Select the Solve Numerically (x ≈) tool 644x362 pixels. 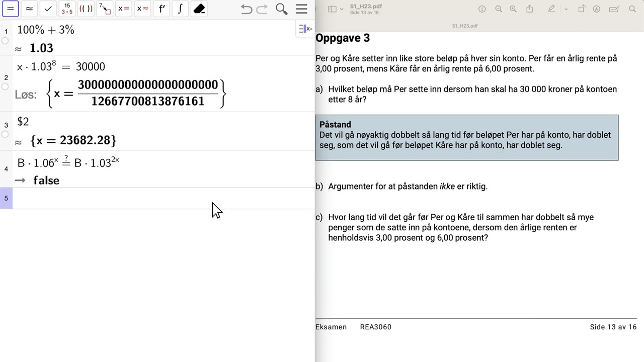tap(143, 9)
